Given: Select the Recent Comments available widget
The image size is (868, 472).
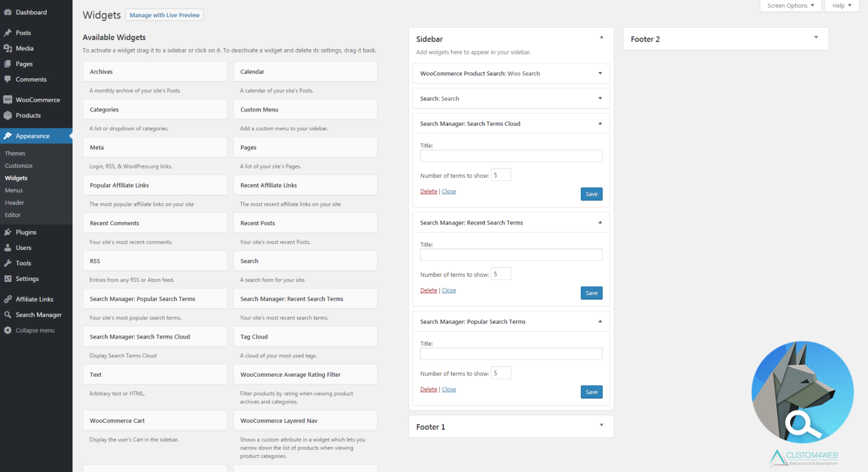Looking at the screenshot, I should tap(155, 223).
